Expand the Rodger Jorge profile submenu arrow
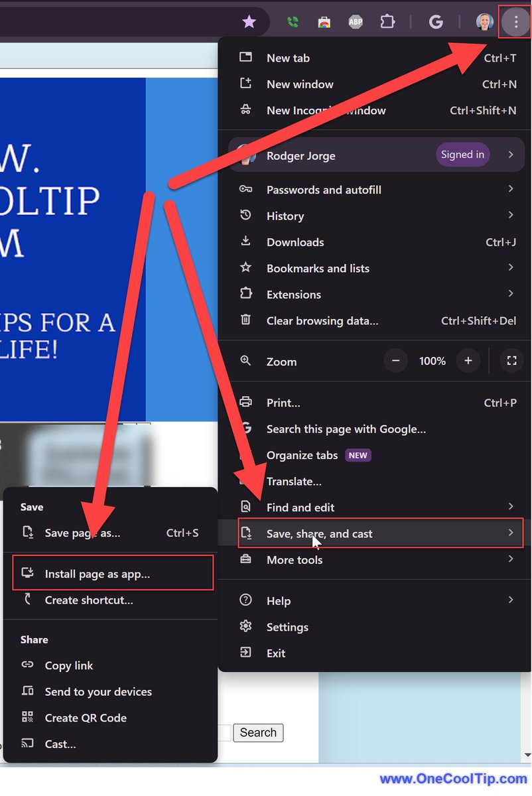This screenshot has height=796, width=532. [511, 155]
